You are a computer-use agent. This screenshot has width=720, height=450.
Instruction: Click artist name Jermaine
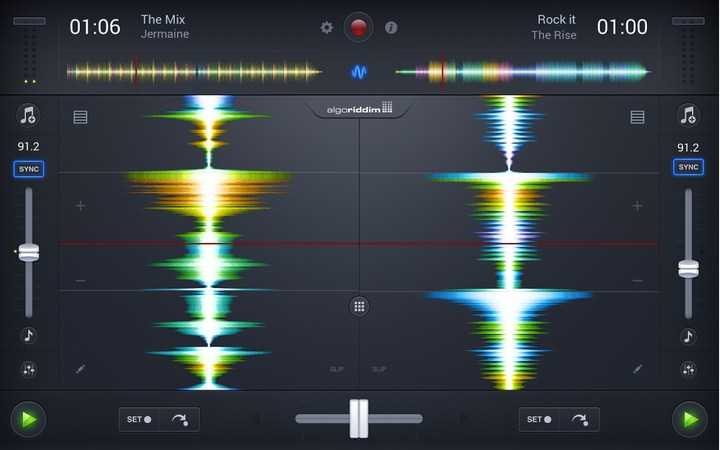coord(165,34)
